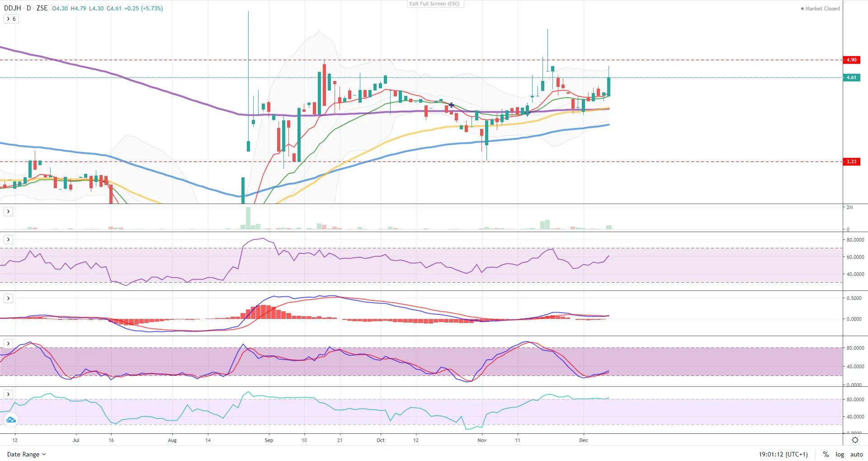Click the Market Closed status indicator
The image size is (868, 461).
(820, 9)
